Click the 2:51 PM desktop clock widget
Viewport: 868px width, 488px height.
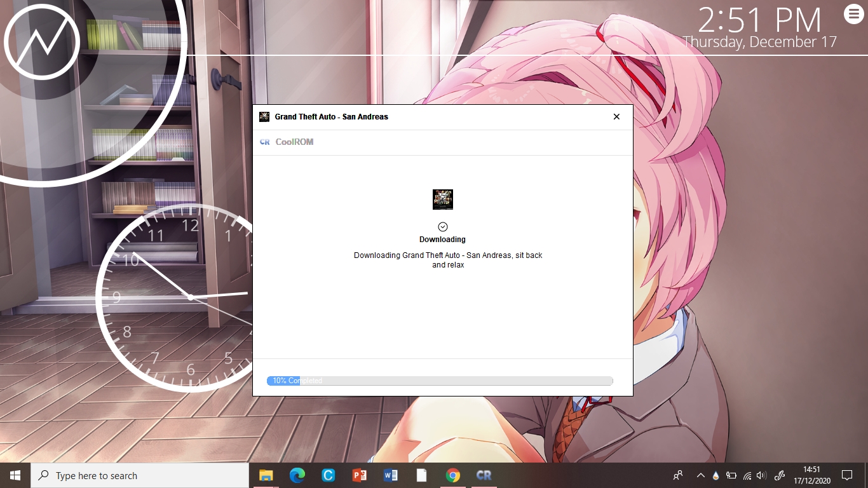click(x=760, y=20)
